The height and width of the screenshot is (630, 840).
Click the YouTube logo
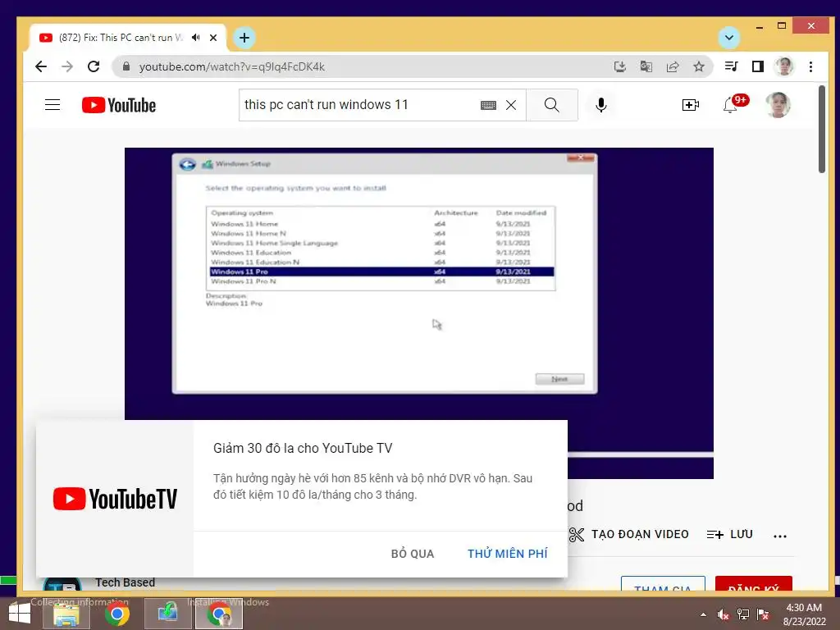tap(119, 105)
